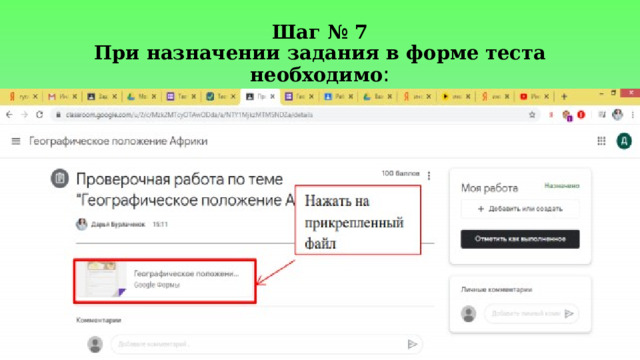Click the 'Личные комментарии' heading
The width and height of the screenshot is (640, 360).
(x=497, y=289)
